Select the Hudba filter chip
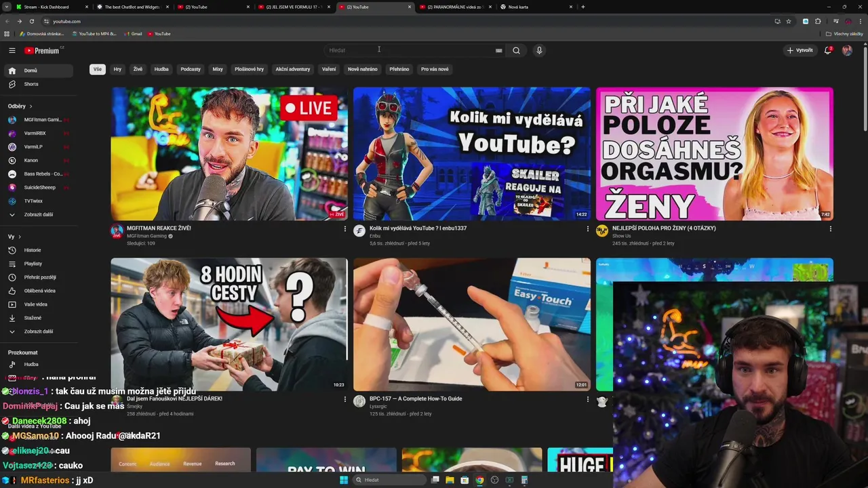This screenshot has width=868, height=488. pyautogui.click(x=161, y=69)
